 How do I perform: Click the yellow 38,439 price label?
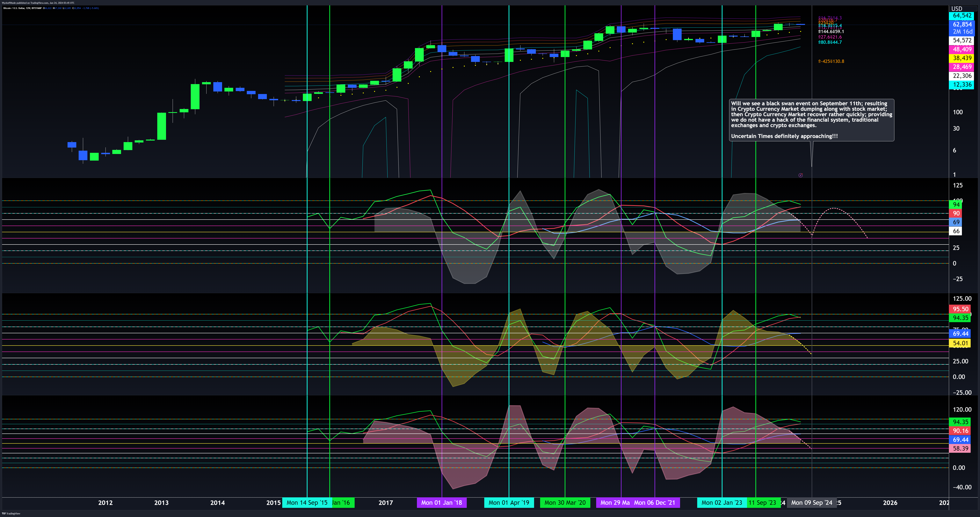962,58
